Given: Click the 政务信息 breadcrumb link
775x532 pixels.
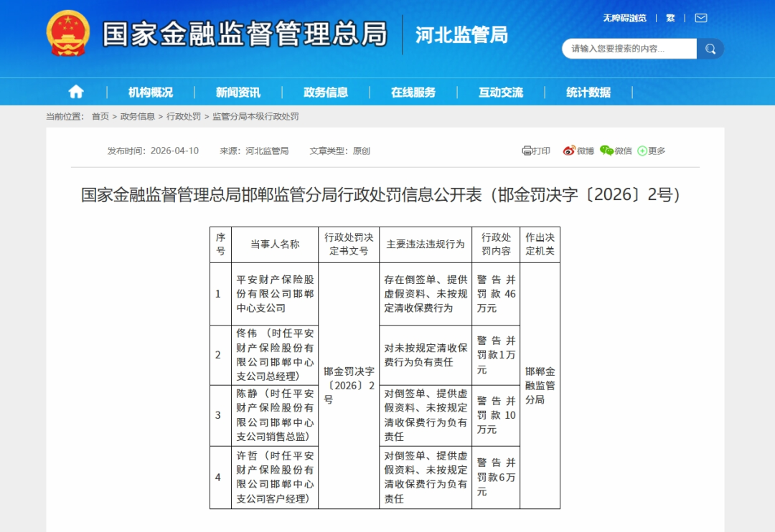Looking at the screenshot, I should [x=137, y=117].
